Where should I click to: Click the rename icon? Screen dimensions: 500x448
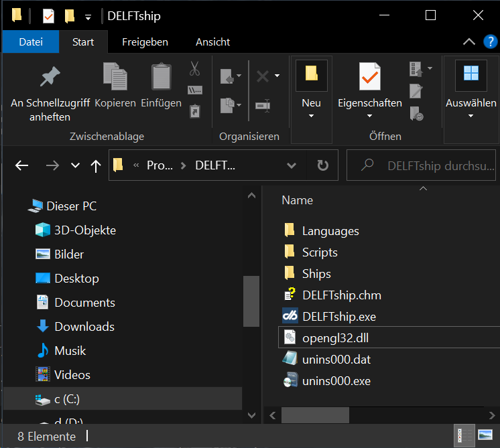(263, 105)
